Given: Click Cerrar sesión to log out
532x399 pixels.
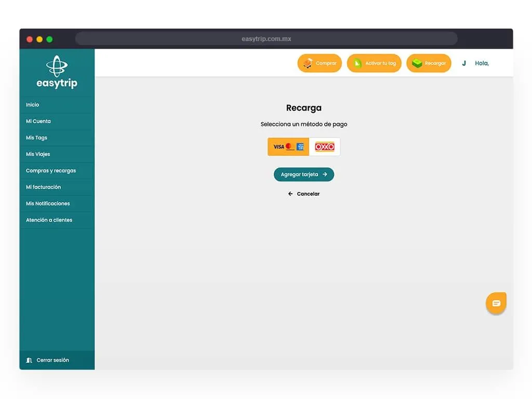Looking at the screenshot, I should click(57, 360).
